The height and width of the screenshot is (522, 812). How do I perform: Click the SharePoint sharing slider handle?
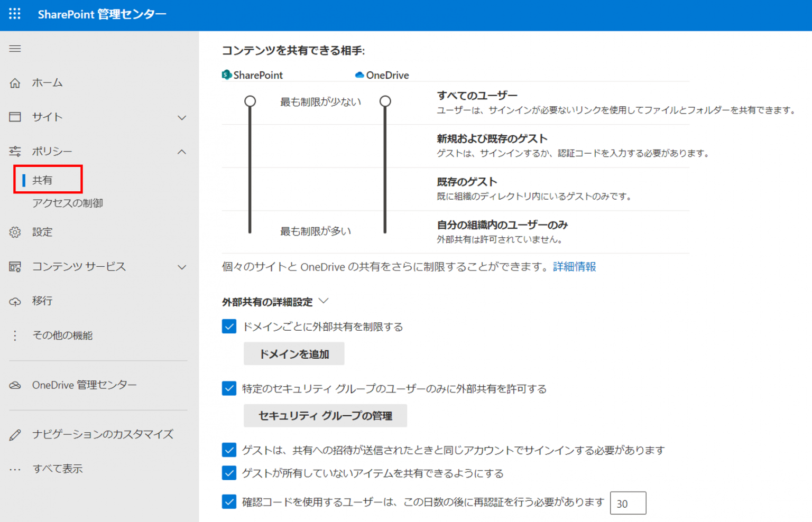(x=250, y=101)
